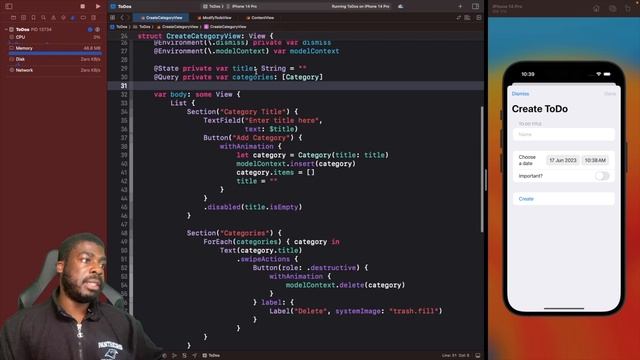Open the find navigator magnifier icon

point(43,18)
